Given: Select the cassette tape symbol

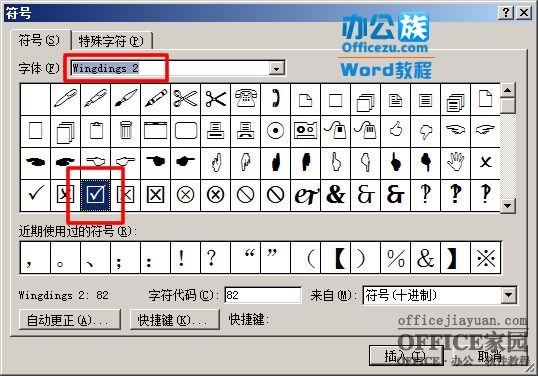Looking at the screenshot, I should tap(306, 131).
